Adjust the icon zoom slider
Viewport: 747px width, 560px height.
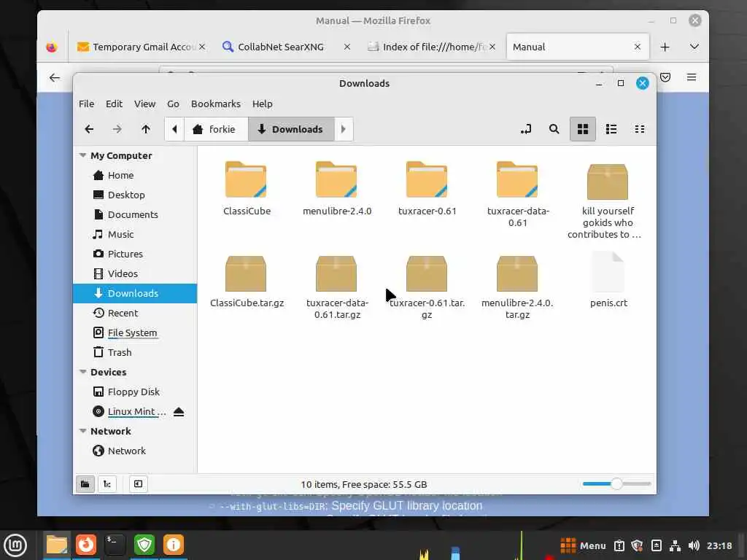pyautogui.click(x=616, y=484)
